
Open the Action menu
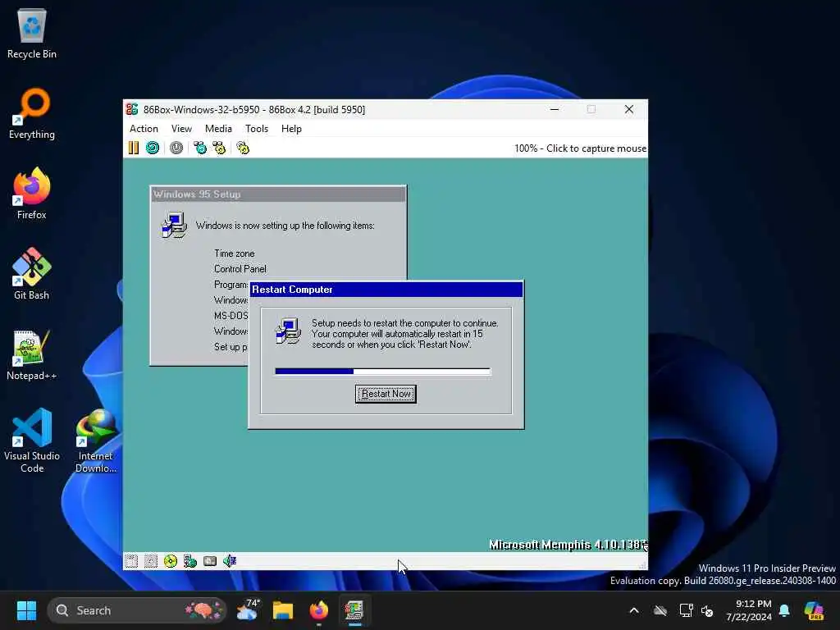(x=144, y=129)
